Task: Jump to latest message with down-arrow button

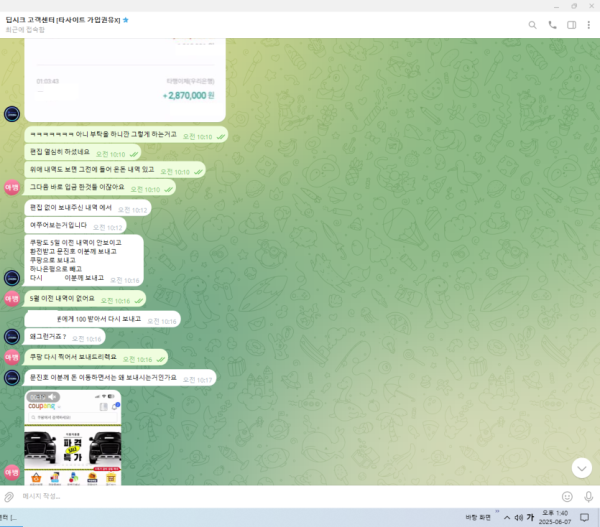Action: point(582,468)
